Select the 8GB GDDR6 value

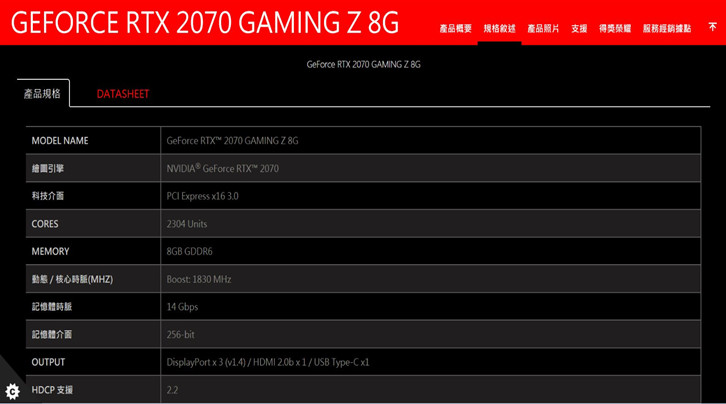[x=189, y=251]
